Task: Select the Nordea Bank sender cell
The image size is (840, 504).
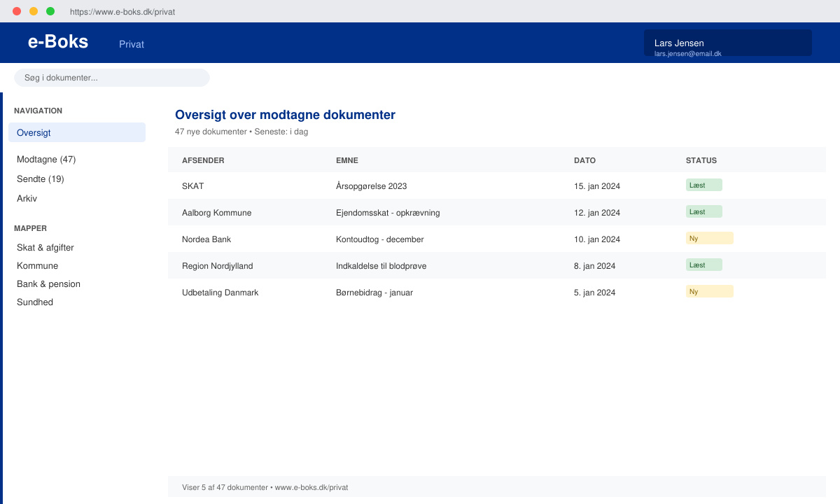Action: 206,239
